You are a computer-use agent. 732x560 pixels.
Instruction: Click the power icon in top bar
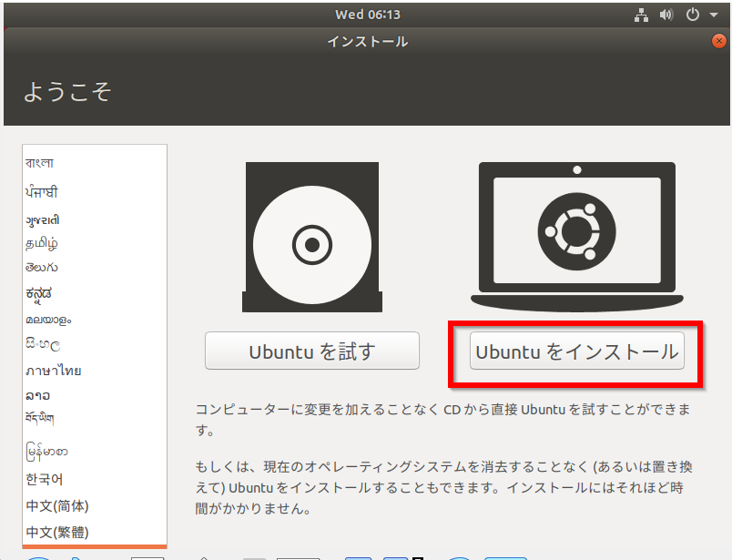click(x=692, y=15)
